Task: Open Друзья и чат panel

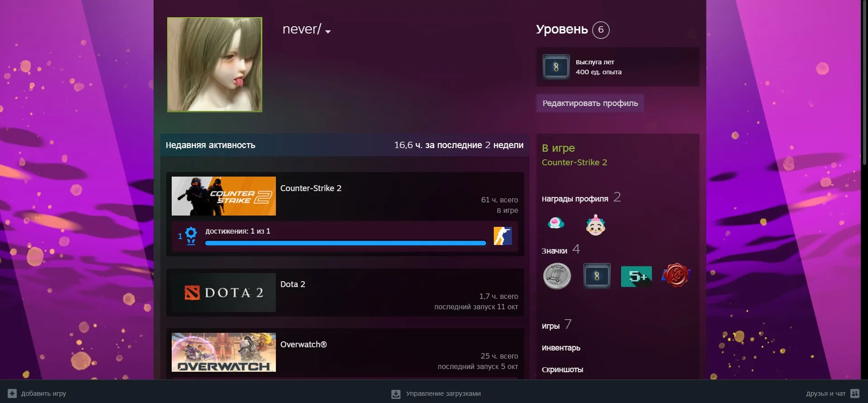Action: 826,393
